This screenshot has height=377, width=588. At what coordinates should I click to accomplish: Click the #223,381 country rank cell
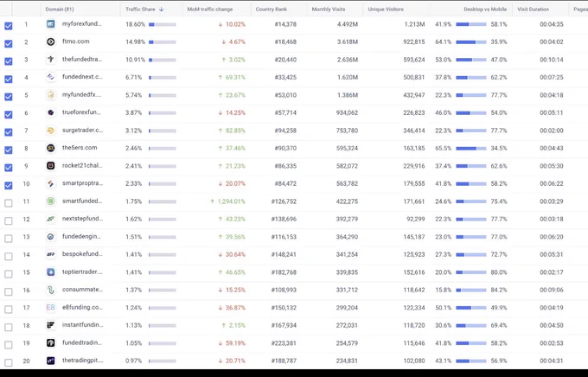(284, 343)
